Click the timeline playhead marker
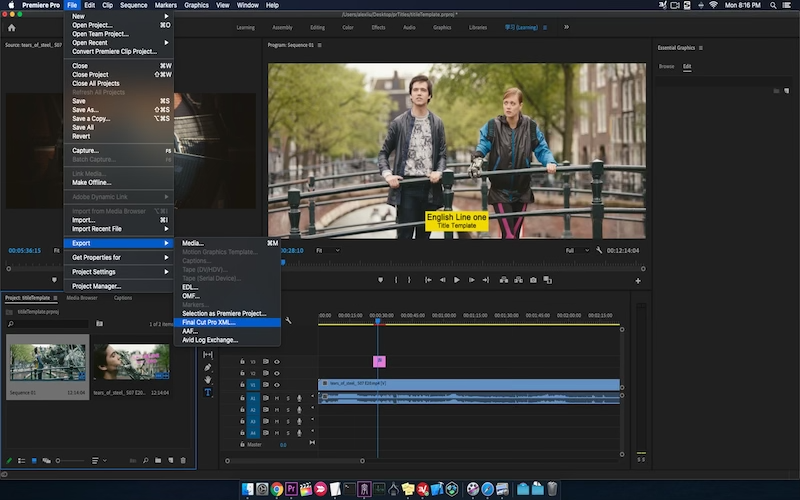800x500 pixels. click(x=378, y=320)
